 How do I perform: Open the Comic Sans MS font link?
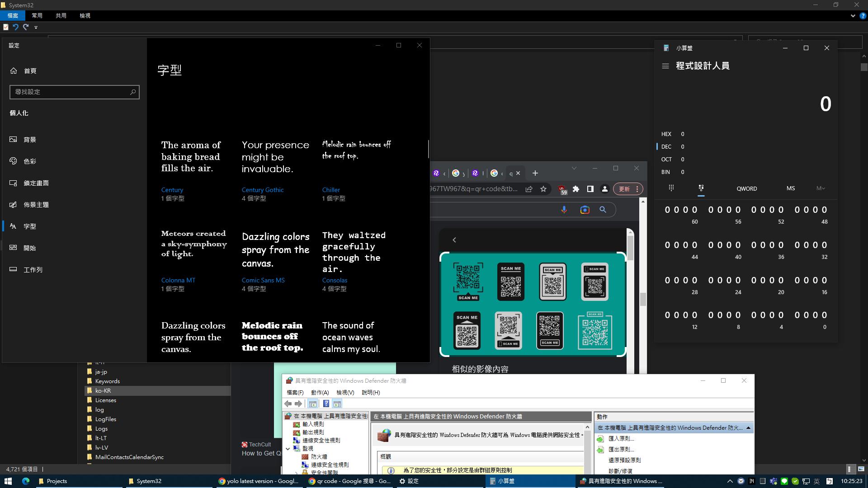263,280
